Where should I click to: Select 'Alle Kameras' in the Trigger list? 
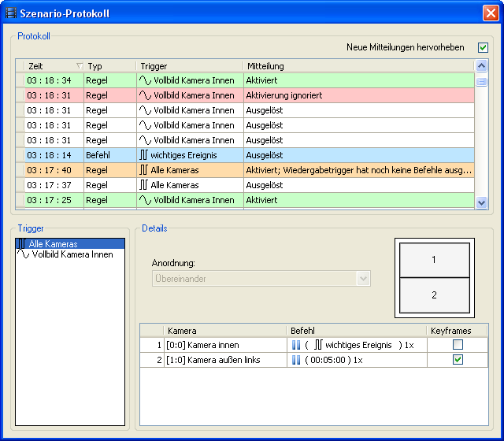pos(53,244)
